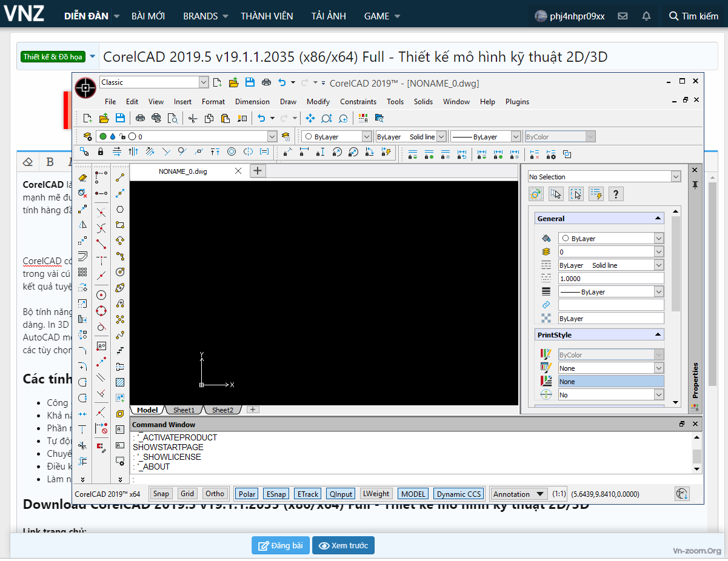Select the Eraser (Delete) tool in Modify toolbar
728x561 pixels.
pyautogui.click(x=83, y=178)
